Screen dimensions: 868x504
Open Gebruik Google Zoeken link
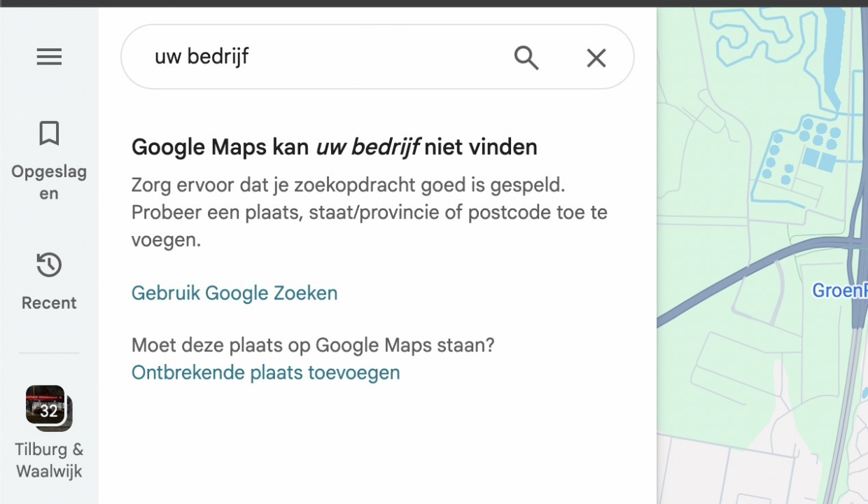234,293
